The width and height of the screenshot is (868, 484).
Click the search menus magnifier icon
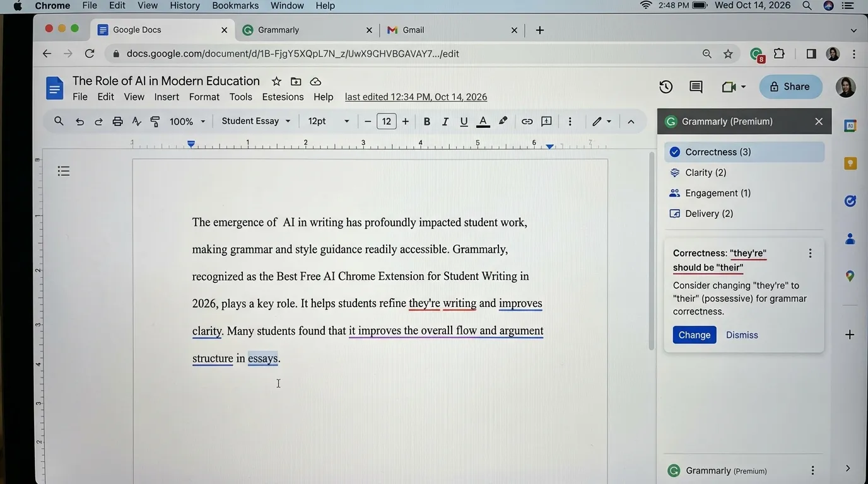click(59, 121)
